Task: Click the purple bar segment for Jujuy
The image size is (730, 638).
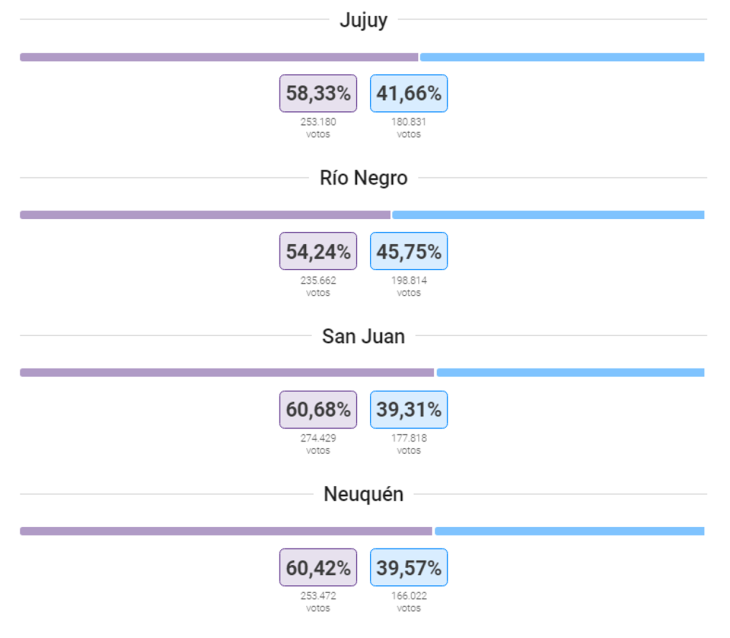Action: tap(219, 57)
